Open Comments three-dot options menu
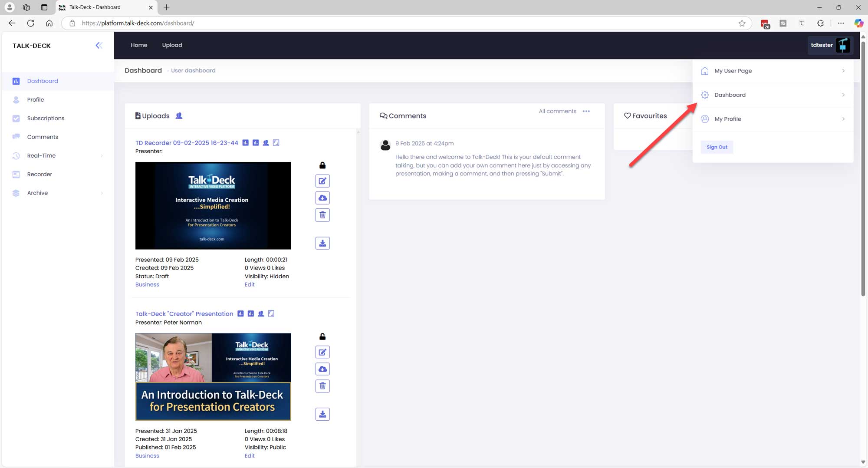The image size is (868, 468). [586, 112]
